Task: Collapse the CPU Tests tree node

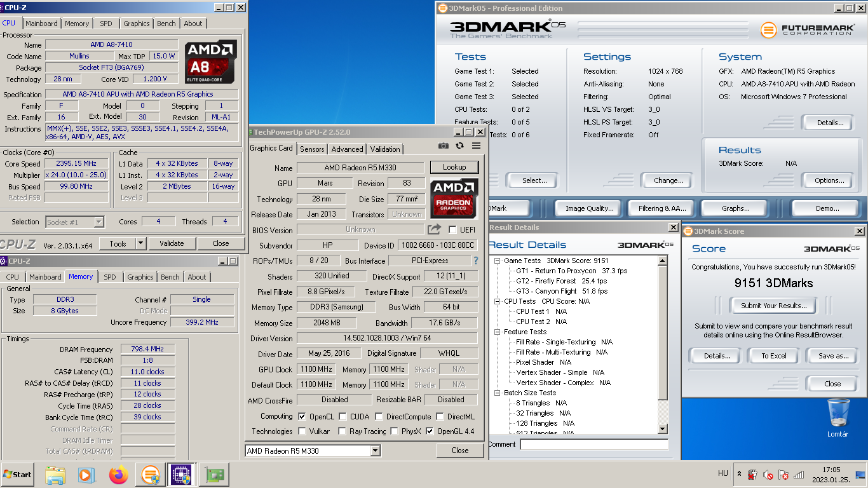Action: coord(497,301)
